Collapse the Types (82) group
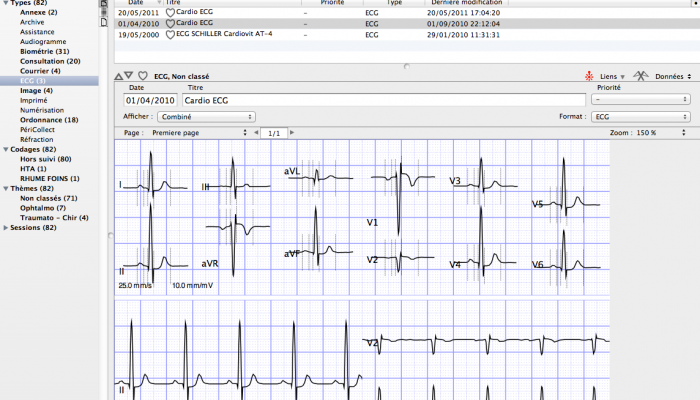The height and width of the screenshot is (400, 700). pyautogui.click(x=6, y=3)
